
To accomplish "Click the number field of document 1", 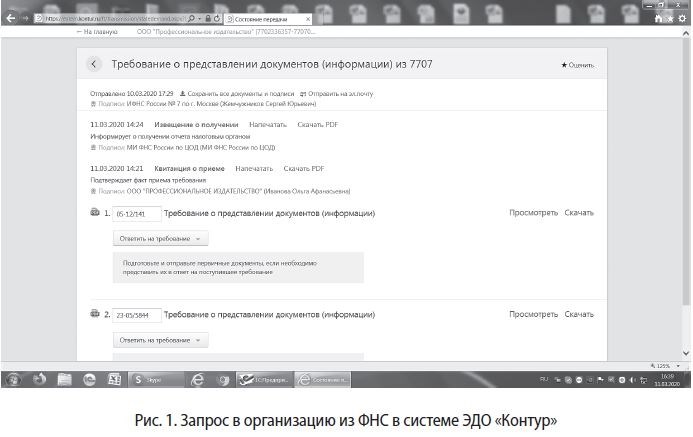I will point(137,213).
